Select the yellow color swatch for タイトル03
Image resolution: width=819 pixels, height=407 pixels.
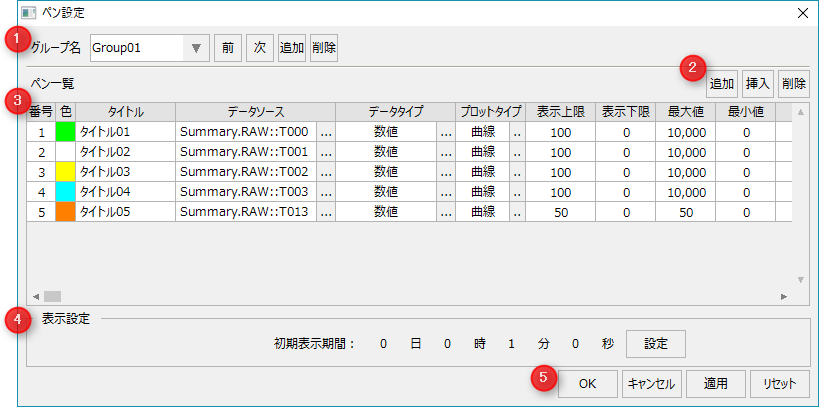65,172
